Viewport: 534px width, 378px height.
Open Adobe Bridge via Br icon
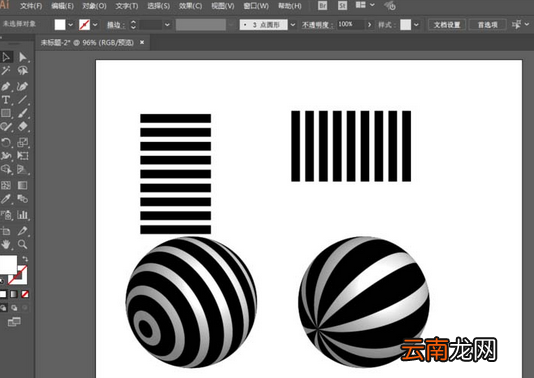[x=322, y=5]
